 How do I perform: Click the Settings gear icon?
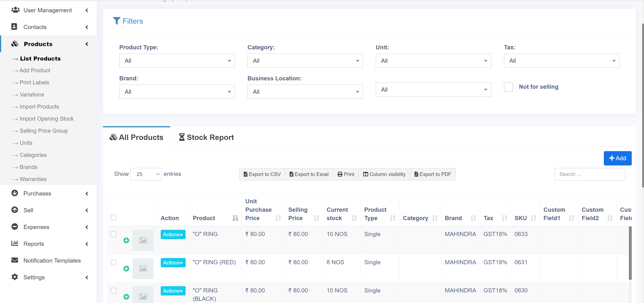[15, 277]
